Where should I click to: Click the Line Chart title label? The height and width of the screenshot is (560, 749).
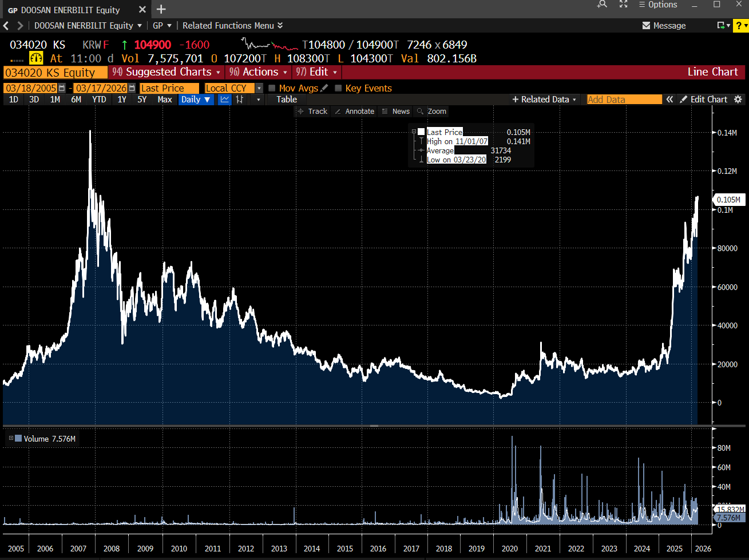pos(712,72)
